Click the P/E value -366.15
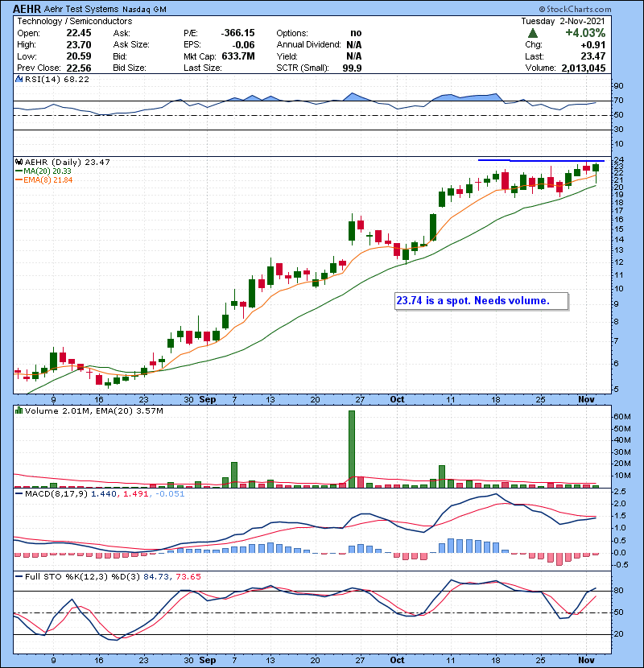Screen dimensions: 644x668 pos(237,33)
